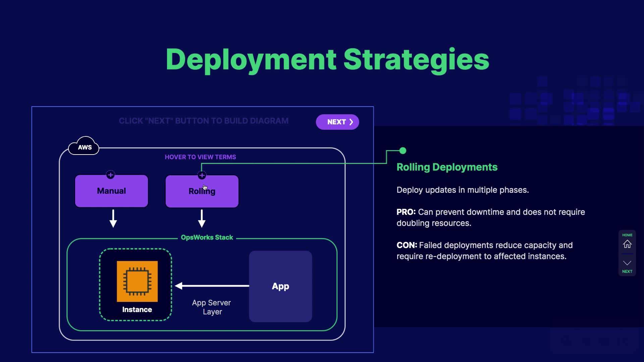This screenshot has height=362, width=644.
Task: Click the HOVER TO VIEW TERMS text
Action: [200, 157]
